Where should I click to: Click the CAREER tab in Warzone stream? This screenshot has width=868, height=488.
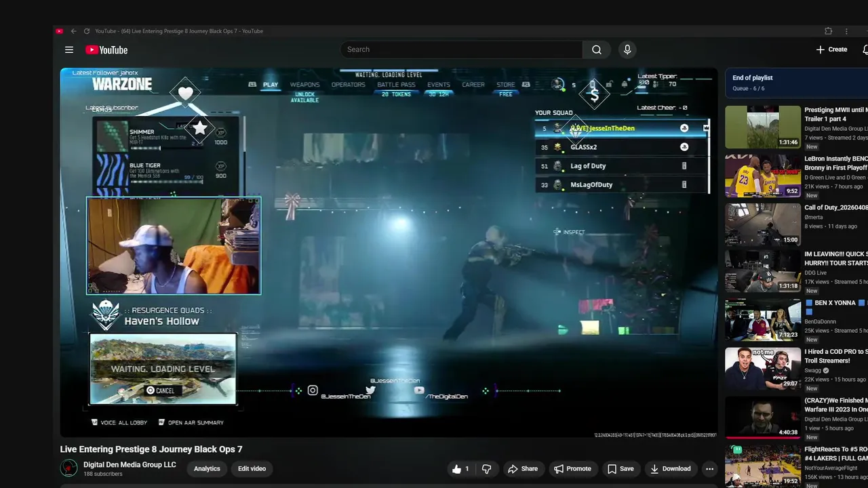coord(473,85)
